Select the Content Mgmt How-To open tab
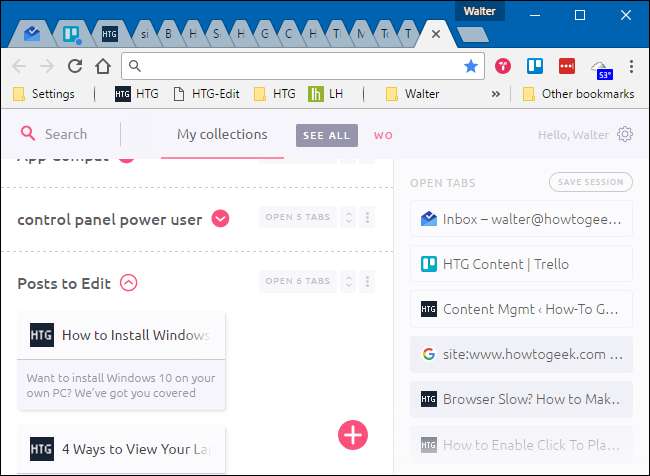The image size is (650, 476). [x=521, y=309]
